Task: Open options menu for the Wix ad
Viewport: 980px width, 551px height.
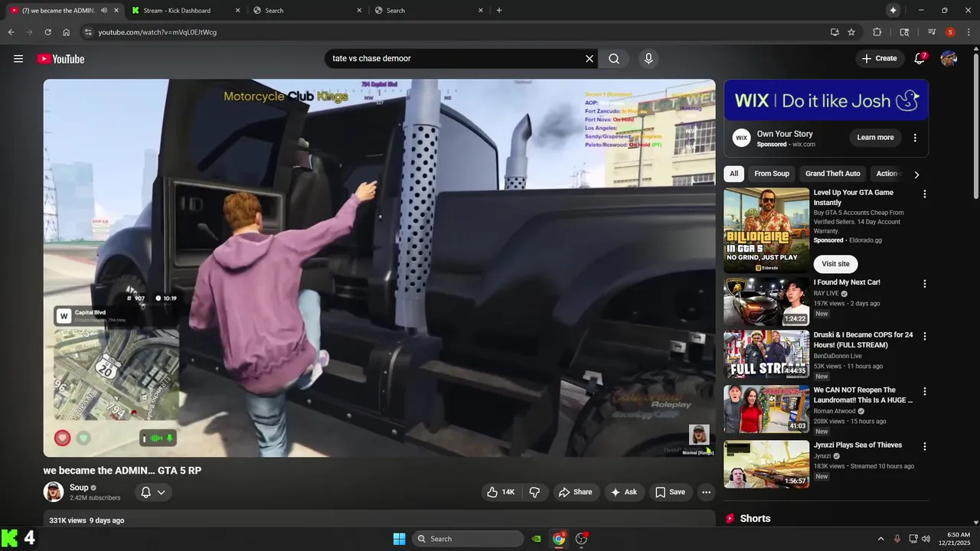Action: pos(915,138)
